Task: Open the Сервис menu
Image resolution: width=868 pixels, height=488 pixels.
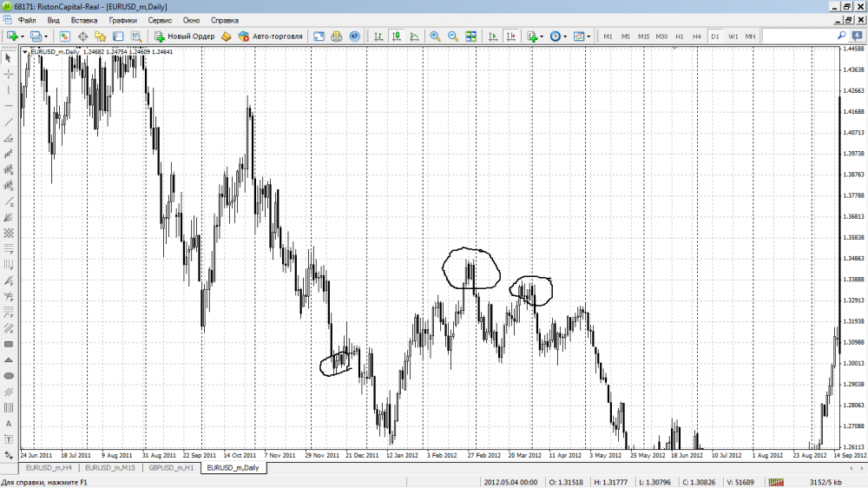Action: click(x=160, y=21)
